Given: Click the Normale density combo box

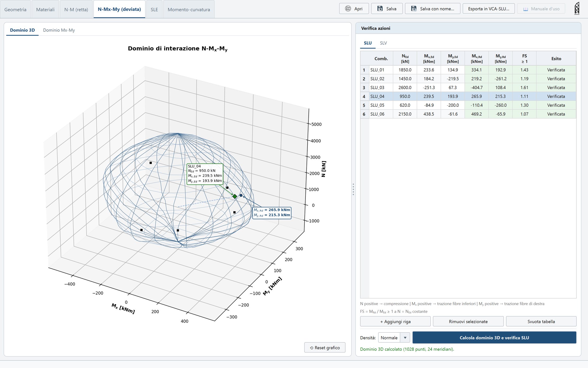Looking at the screenshot, I should coord(394,337).
